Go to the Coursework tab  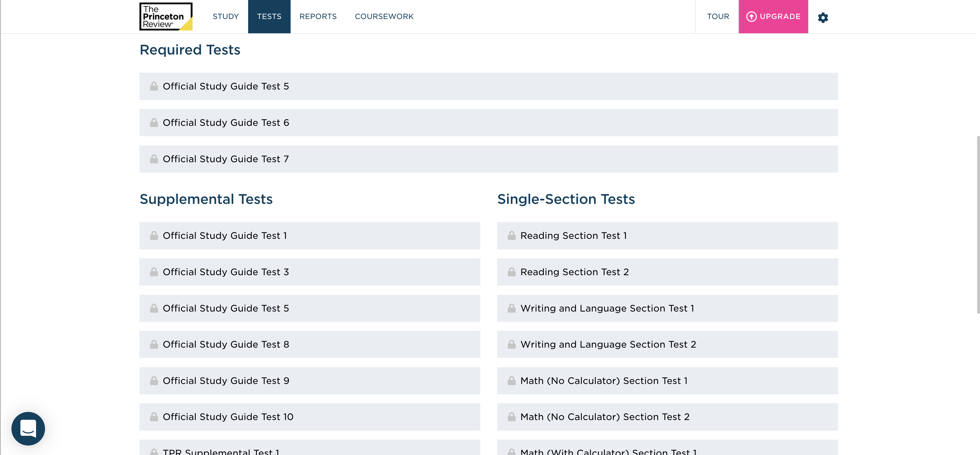tap(384, 17)
